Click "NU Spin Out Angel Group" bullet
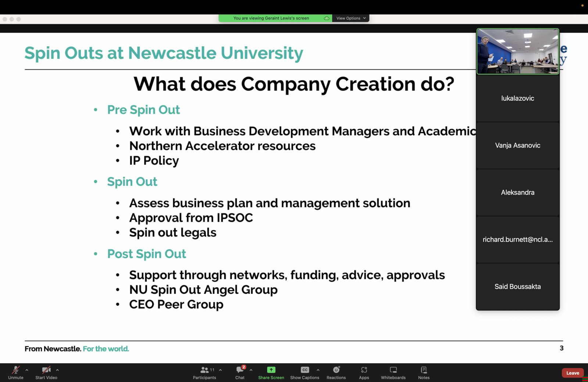This screenshot has width=588, height=382. (203, 290)
